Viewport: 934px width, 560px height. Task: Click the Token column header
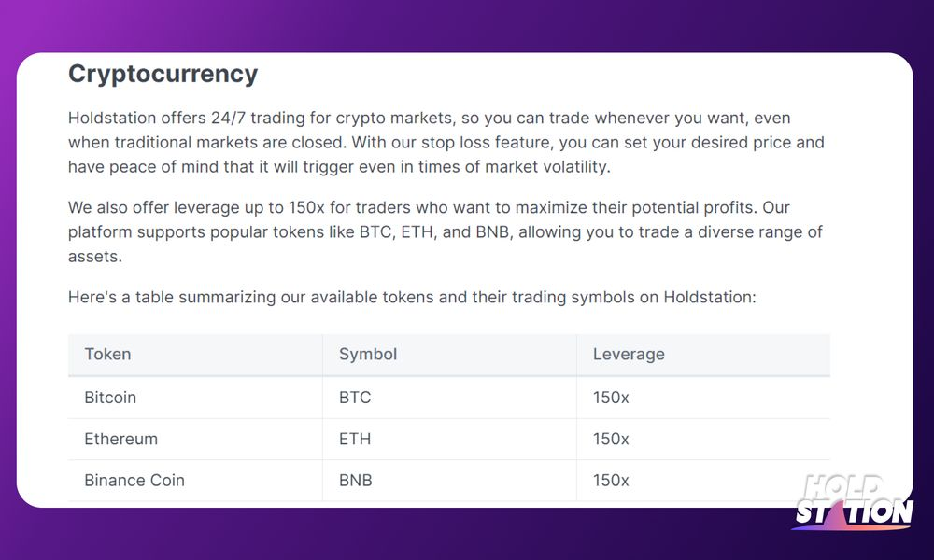click(x=195, y=355)
